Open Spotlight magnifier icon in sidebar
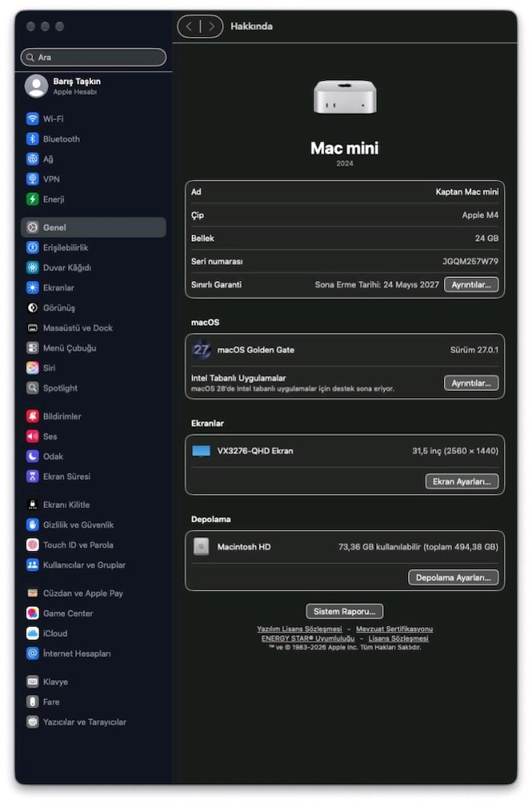 pos(32,388)
